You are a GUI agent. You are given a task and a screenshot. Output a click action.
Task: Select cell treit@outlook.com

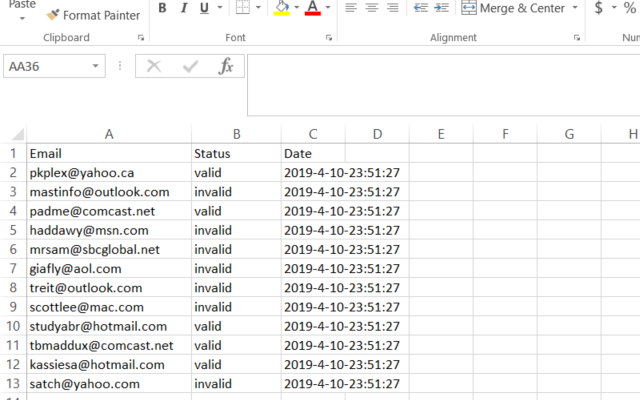(109, 288)
